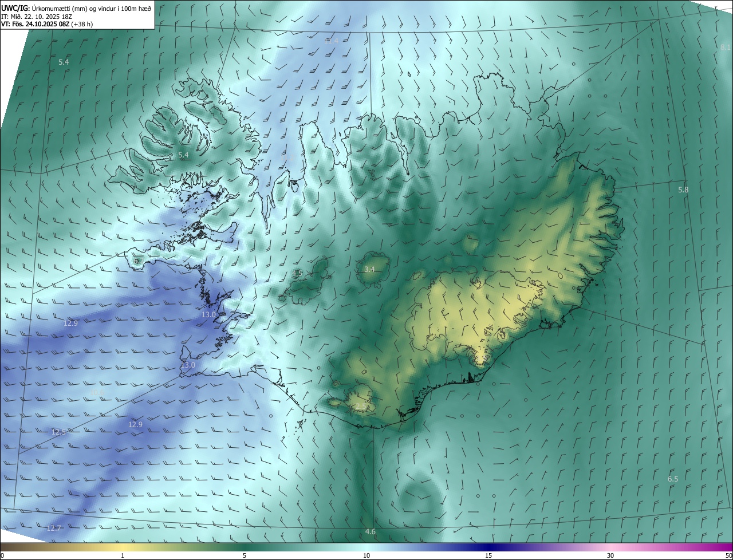Pick the dark navy colour band above the 15 tick

(x=488, y=547)
